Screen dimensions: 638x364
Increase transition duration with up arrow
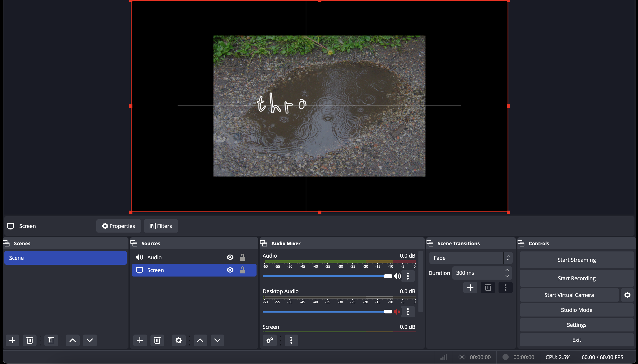pyautogui.click(x=507, y=270)
